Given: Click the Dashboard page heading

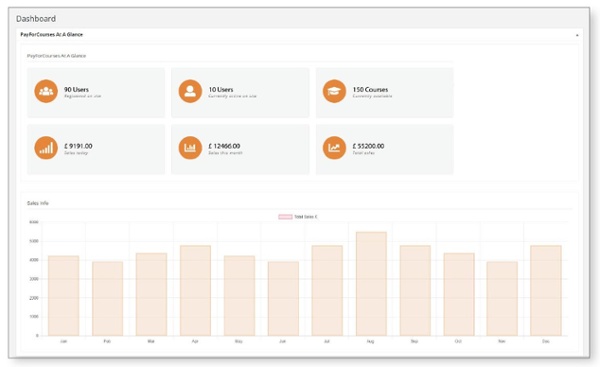Looking at the screenshot, I should 36,19.
